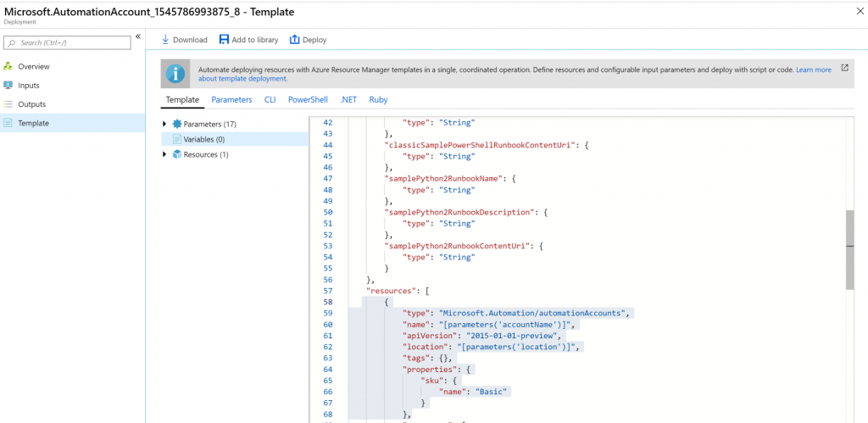Image resolution: width=868 pixels, height=423 pixels.
Task: Click the Deploy upload icon
Action: tap(295, 40)
